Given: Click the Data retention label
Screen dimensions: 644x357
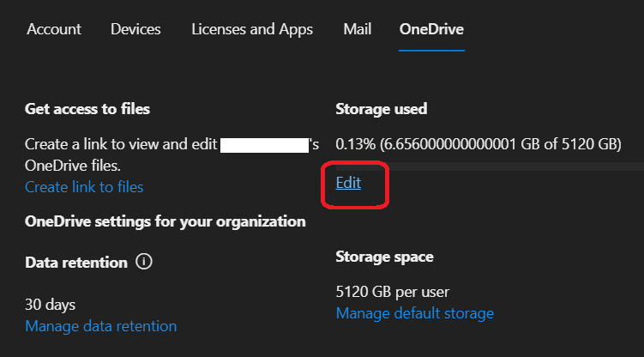Looking at the screenshot, I should pos(76,262).
